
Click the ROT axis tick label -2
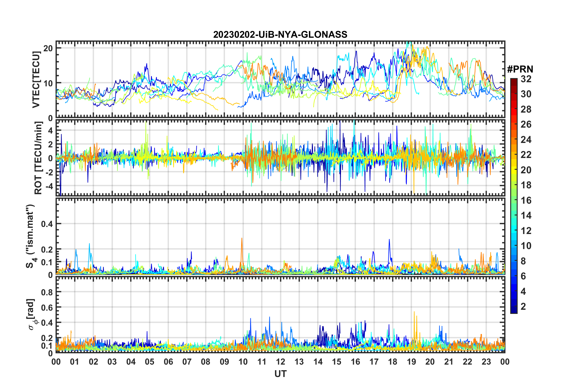49,172
